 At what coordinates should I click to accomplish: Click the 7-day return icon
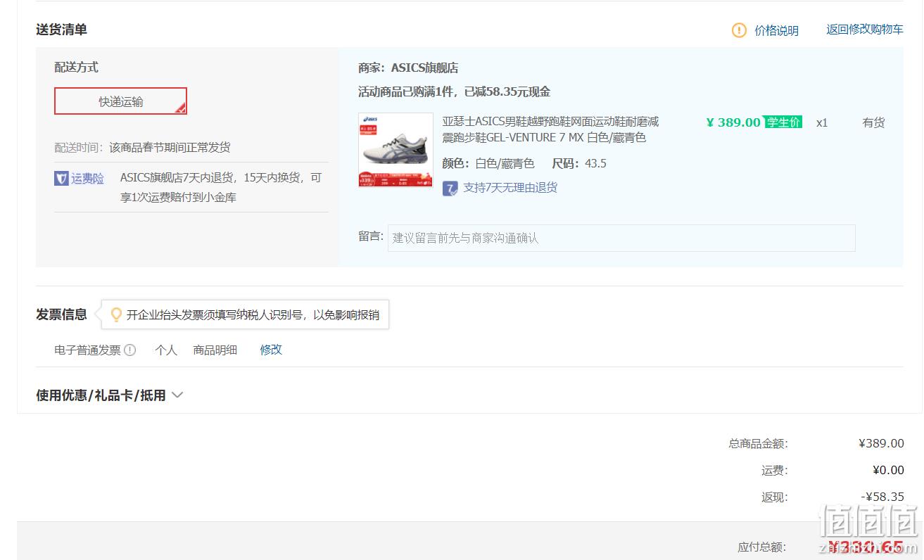pos(450,189)
